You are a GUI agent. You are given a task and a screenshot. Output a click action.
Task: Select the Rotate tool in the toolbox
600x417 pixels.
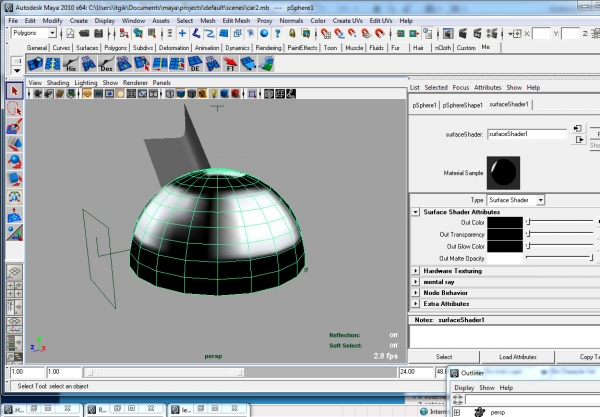pyautogui.click(x=15, y=161)
